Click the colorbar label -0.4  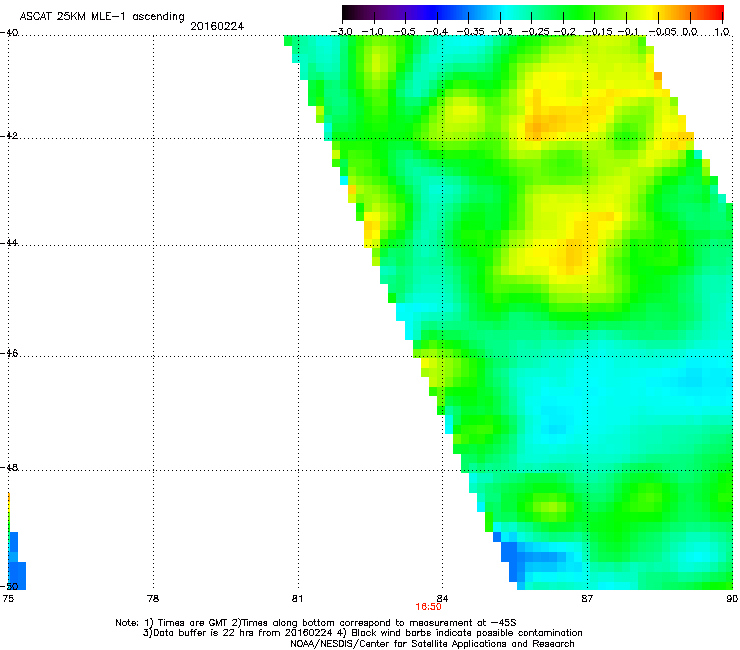pyautogui.click(x=437, y=32)
